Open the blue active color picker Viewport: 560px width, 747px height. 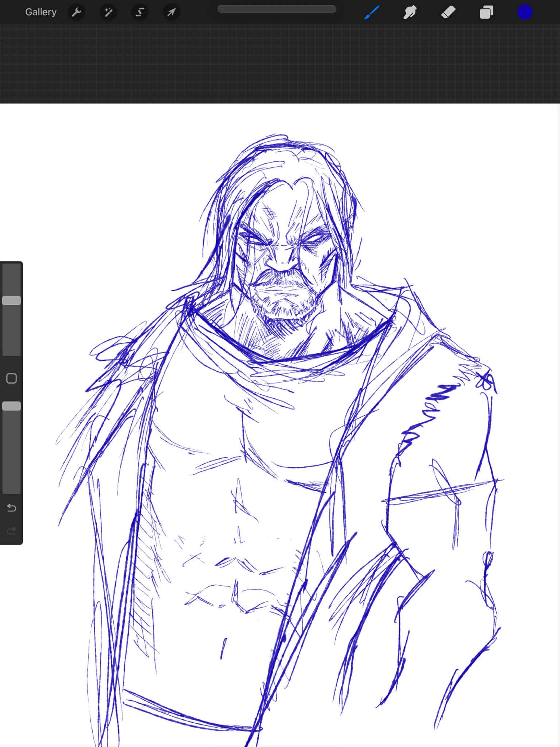525,12
